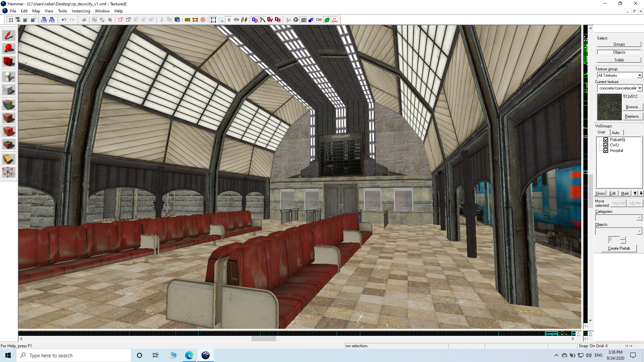Screen dimensions: 644x362
Task: Select the Magnify tool
Action: click(9, 48)
